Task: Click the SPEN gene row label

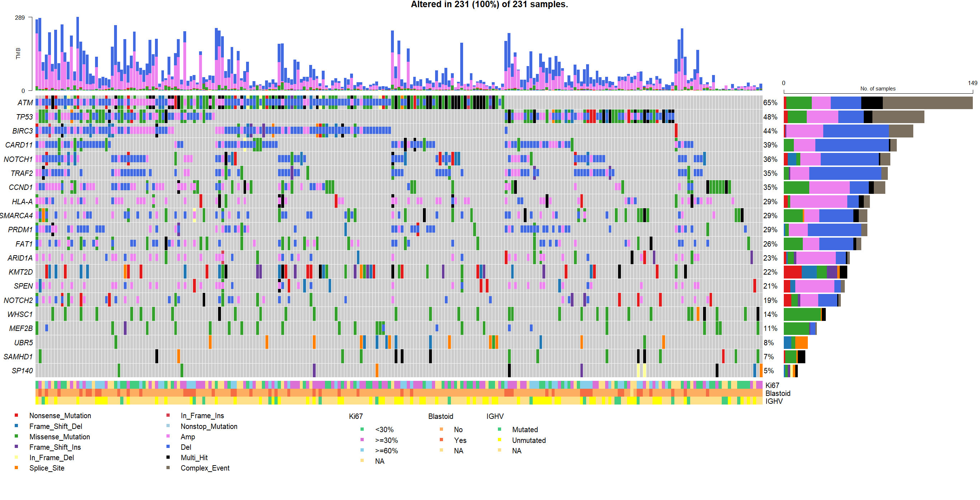Action: 24,286
